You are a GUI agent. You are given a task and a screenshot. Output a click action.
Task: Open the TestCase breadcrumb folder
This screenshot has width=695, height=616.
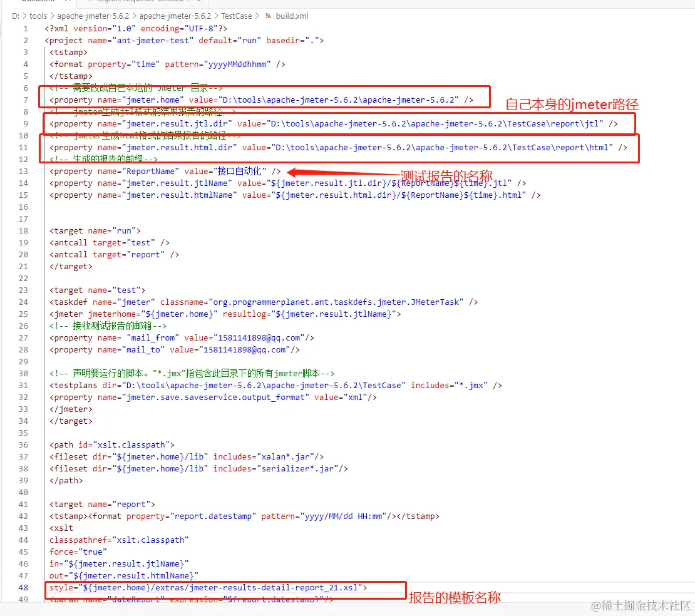pyautogui.click(x=236, y=16)
